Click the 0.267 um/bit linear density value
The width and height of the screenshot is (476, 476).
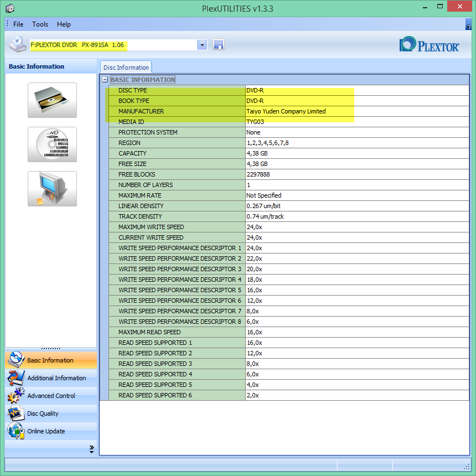click(x=263, y=206)
